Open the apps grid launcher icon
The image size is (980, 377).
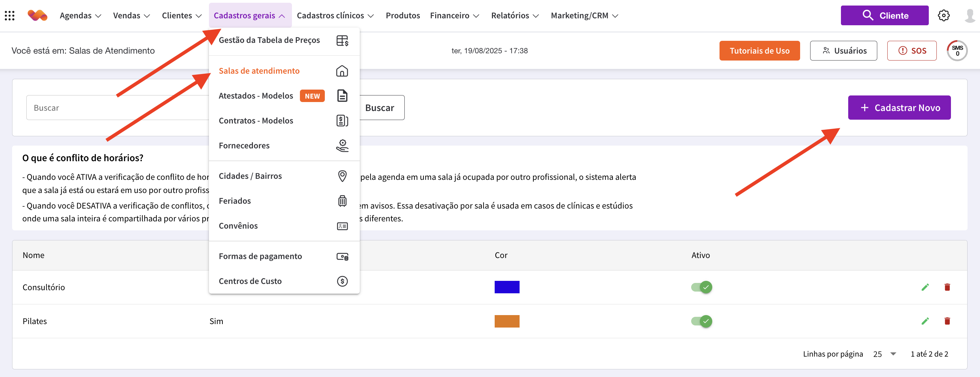coord(9,16)
